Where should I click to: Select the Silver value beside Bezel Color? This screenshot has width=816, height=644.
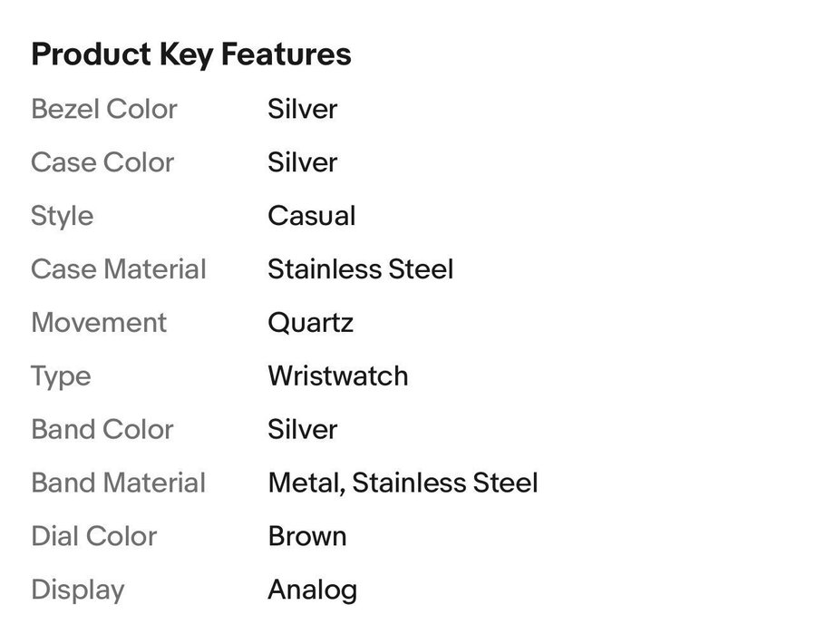click(x=302, y=109)
